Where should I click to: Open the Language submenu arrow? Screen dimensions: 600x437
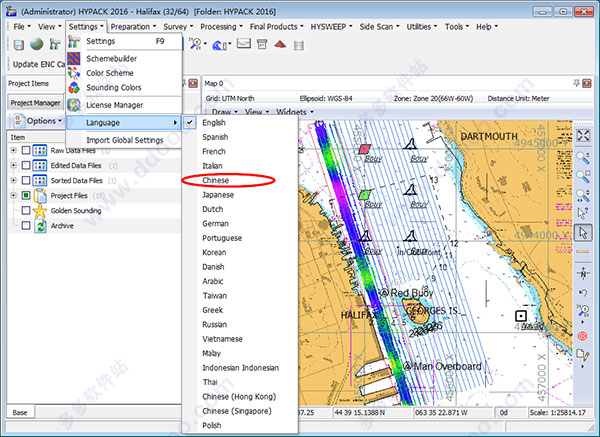point(175,122)
